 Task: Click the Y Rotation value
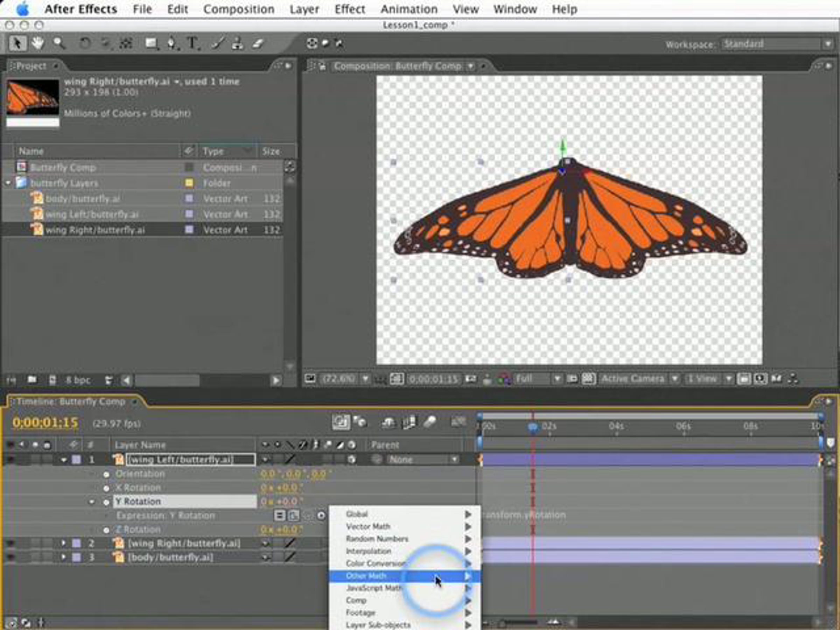pos(281,502)
